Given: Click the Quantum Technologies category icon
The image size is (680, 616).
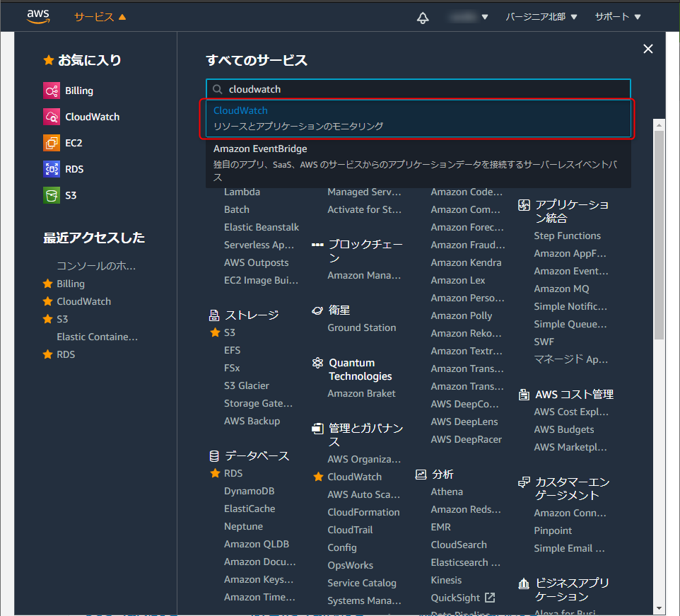Looking at the screenshot, I should pos(318,363).
